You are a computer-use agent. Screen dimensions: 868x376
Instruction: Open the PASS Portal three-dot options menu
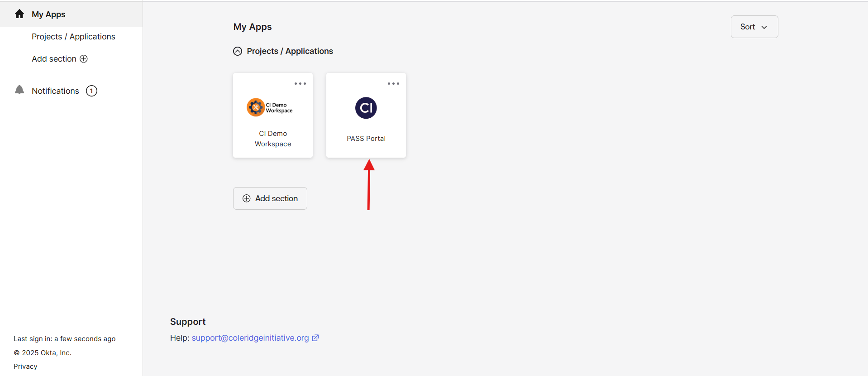[x=393, y=84]
